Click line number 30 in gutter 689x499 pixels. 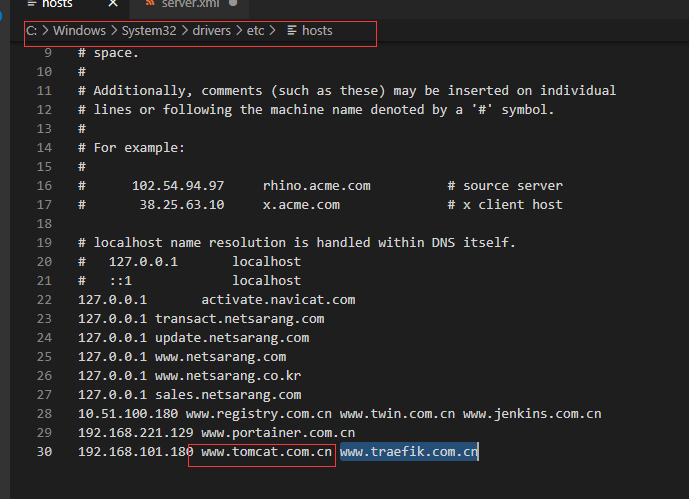pyautogui.click(x=44, y=452)
